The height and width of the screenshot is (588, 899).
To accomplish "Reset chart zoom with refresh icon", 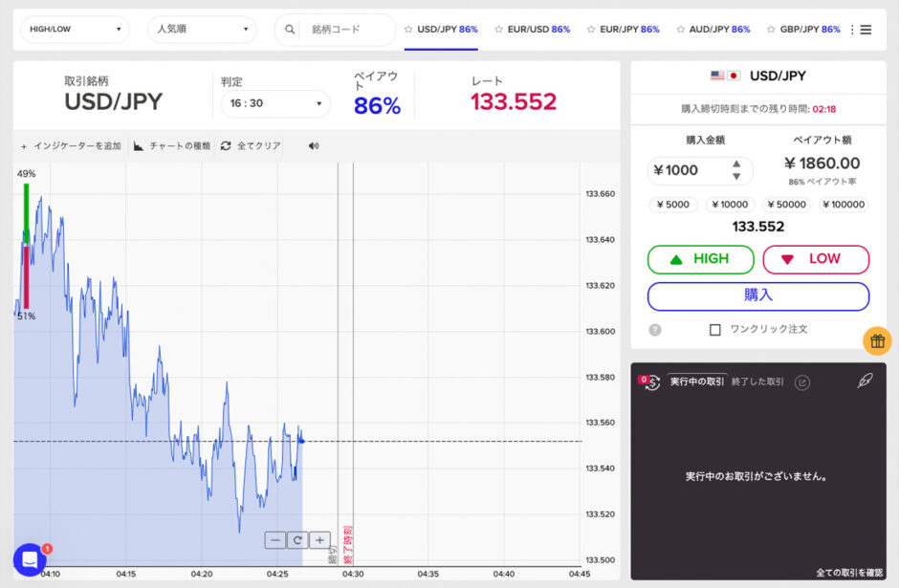I will [297, 540].
